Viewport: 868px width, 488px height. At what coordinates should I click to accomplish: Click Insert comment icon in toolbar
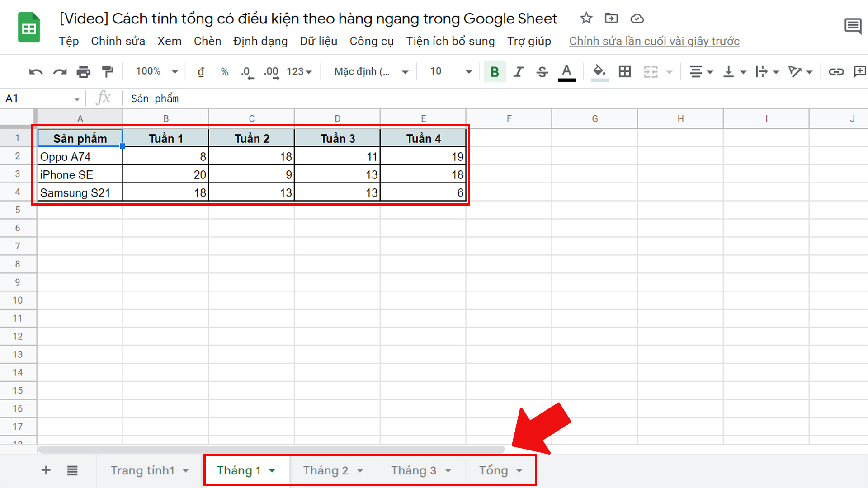pos(860,71)
